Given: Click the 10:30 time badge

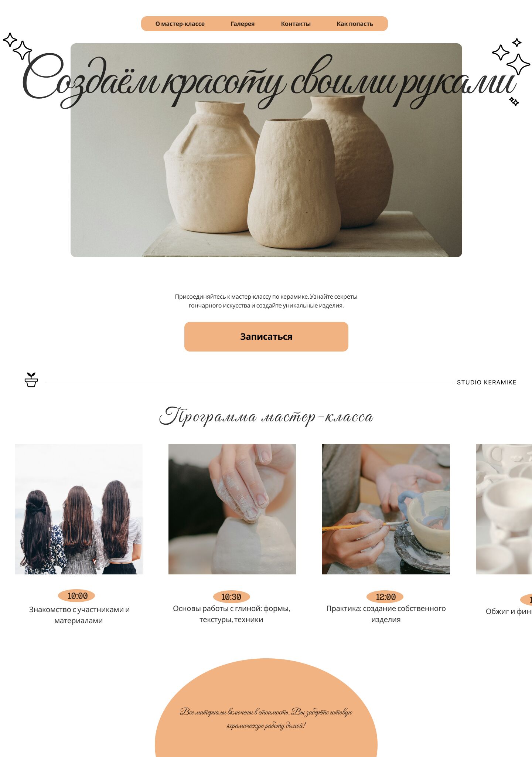Looking at the screenshot, I should [232, 597].
